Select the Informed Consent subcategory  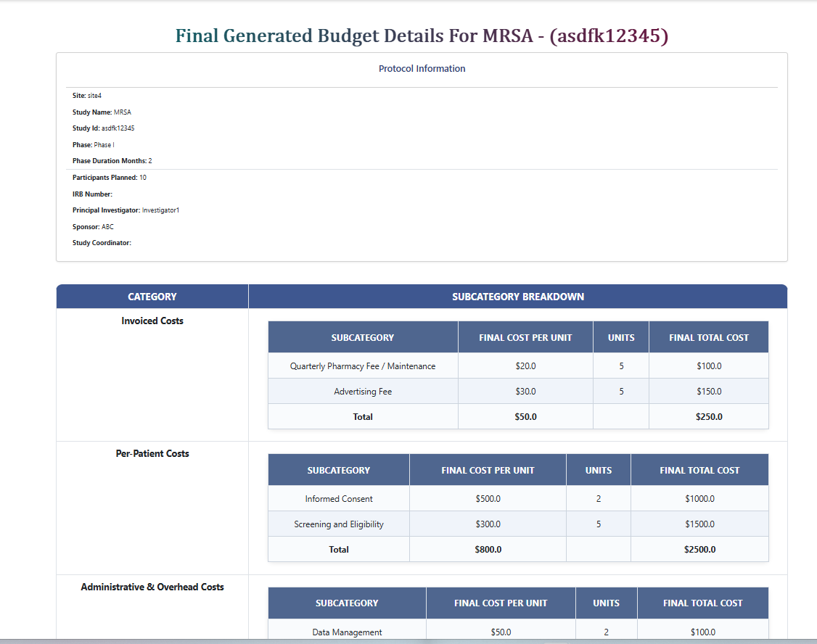tap(338, 498)
